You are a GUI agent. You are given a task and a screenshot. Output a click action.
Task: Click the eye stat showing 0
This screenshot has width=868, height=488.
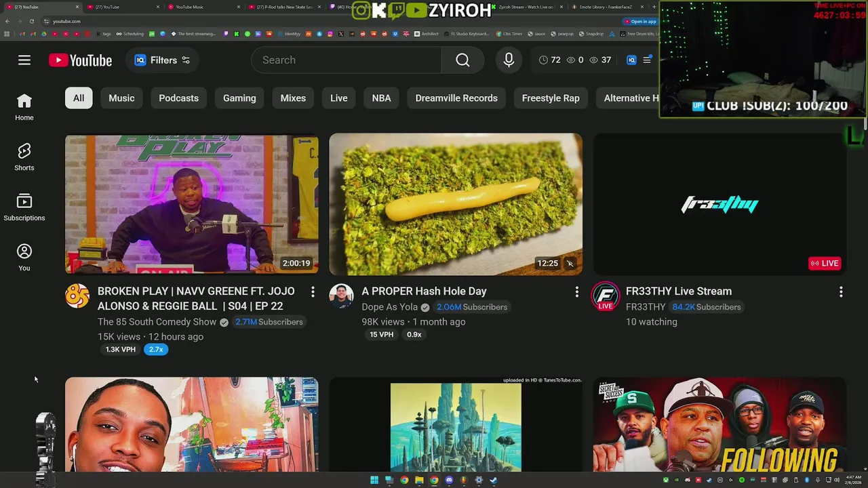tap(575, 60)
